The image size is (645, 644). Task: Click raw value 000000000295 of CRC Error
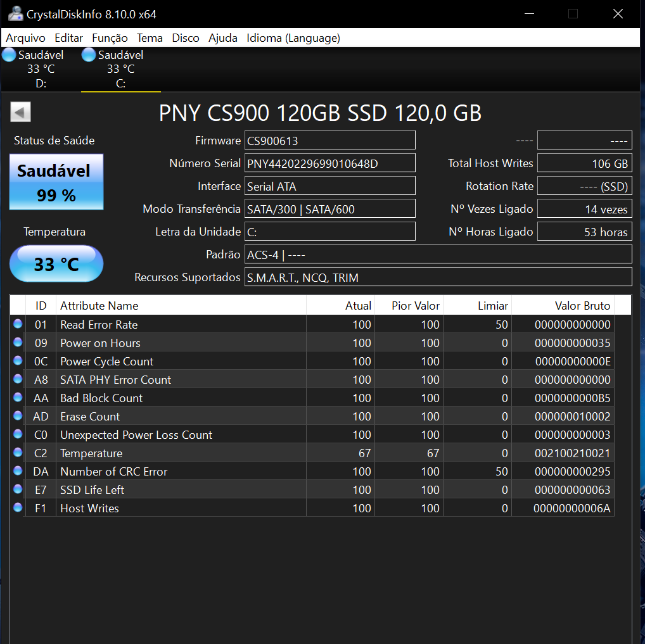click(572, 471)
